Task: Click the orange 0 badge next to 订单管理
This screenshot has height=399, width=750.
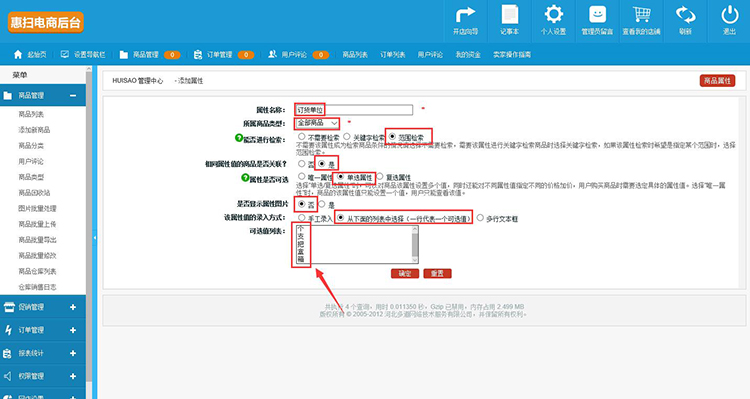Action: 246,55
